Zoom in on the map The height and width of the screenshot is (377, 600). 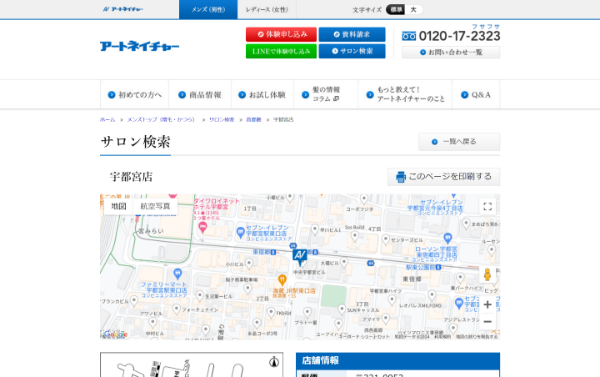(488, 305)
